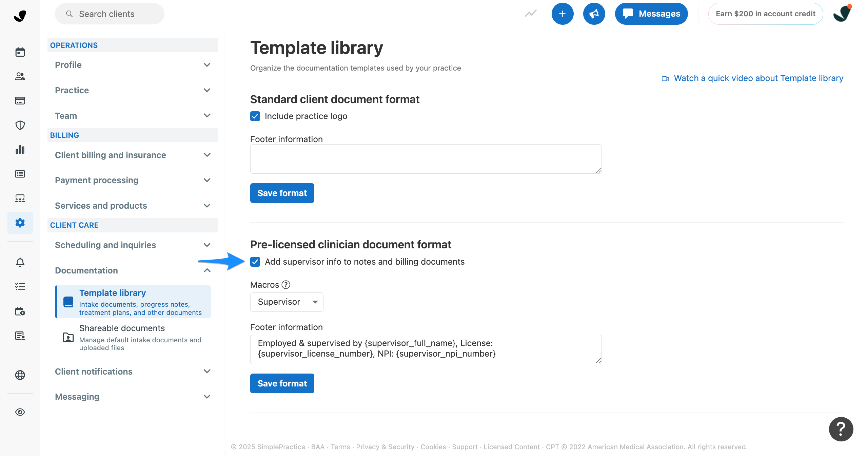
Task: Click the empty standard Footer information box
Action: coord(426,159)
